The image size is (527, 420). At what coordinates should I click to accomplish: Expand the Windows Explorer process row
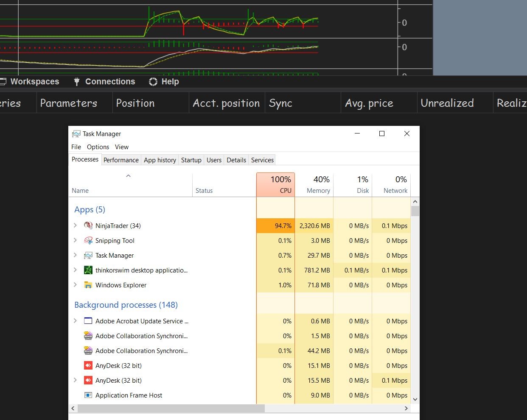pos(75,285)
